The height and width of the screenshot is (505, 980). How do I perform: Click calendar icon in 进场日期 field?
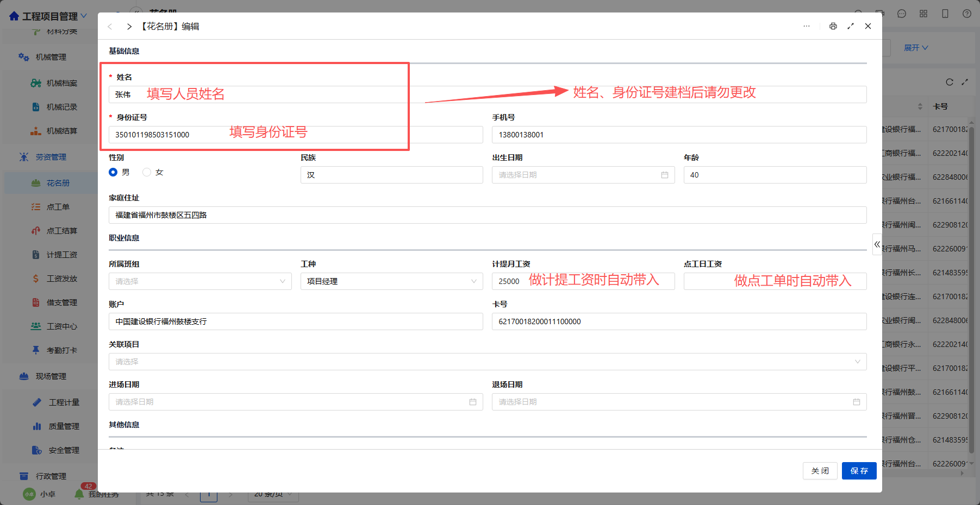tap(473, 402)
